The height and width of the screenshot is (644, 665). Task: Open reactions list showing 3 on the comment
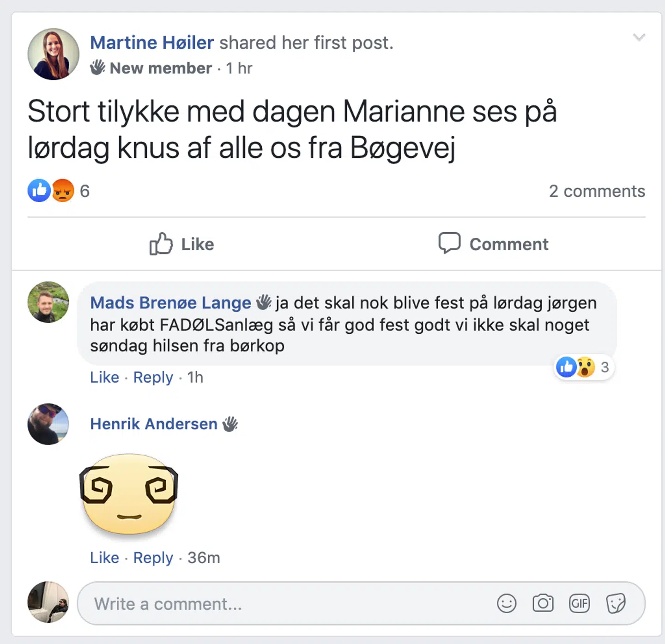pyautogui.click(x=605, y=367)
